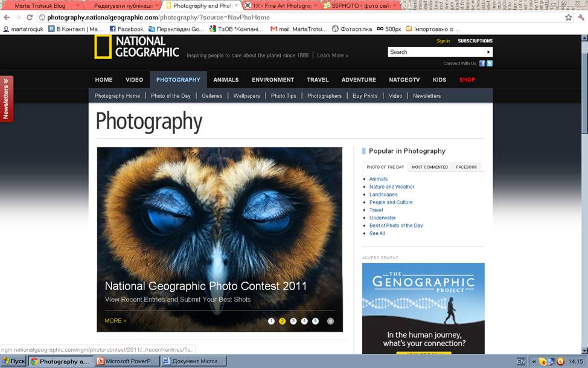This screenshot has width=588, height=368.
Task: Click the SUBSCRIPTIONS link
Action: tap(475, 41)
